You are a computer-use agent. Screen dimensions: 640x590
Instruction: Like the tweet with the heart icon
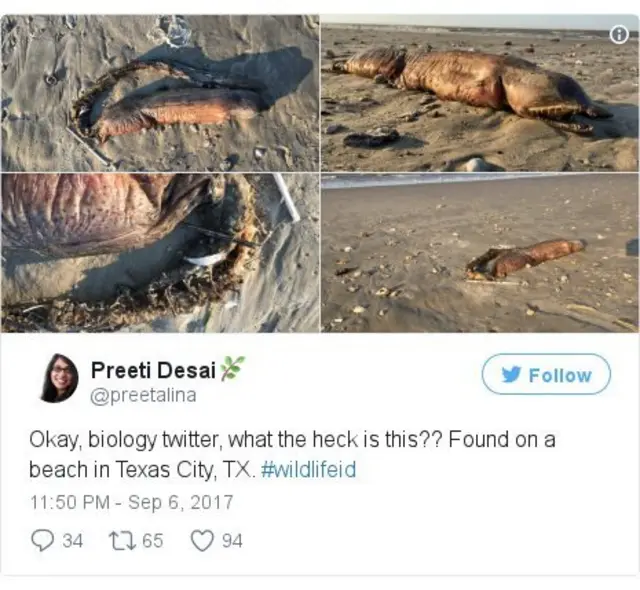[202, 541]
